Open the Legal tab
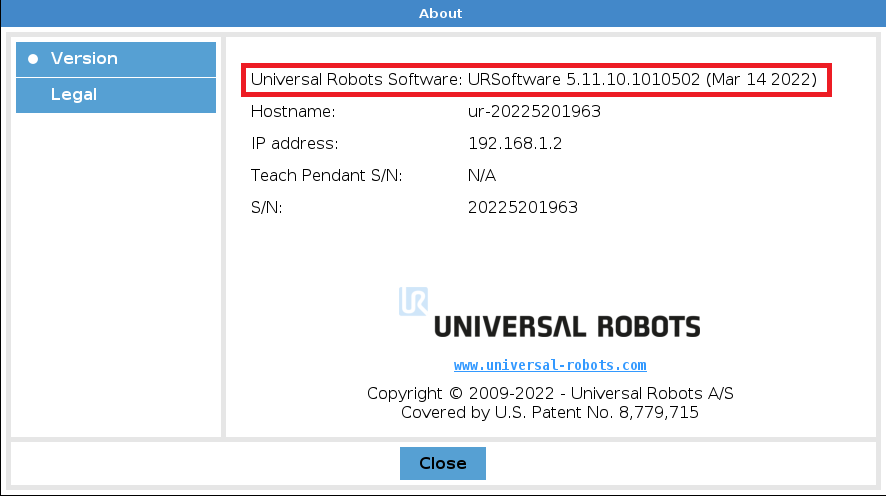The image size is (886, 496). click(116, 95)
